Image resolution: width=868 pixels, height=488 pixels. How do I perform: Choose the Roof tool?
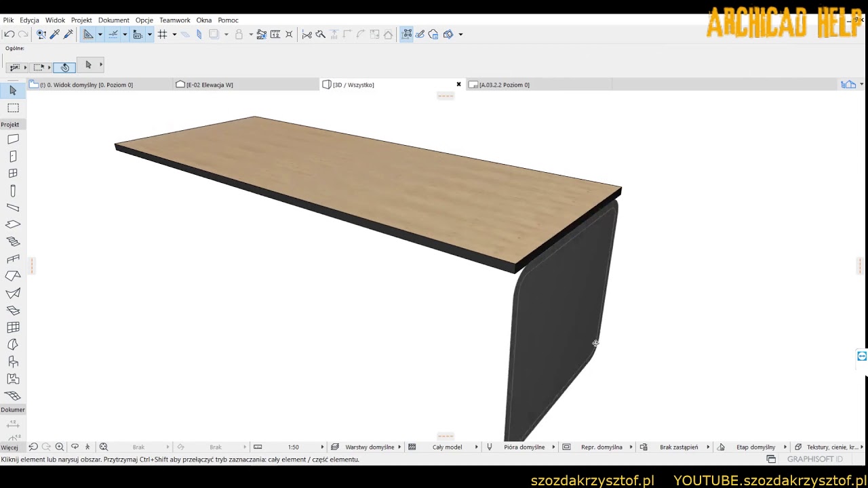click(x=13, y=276)
